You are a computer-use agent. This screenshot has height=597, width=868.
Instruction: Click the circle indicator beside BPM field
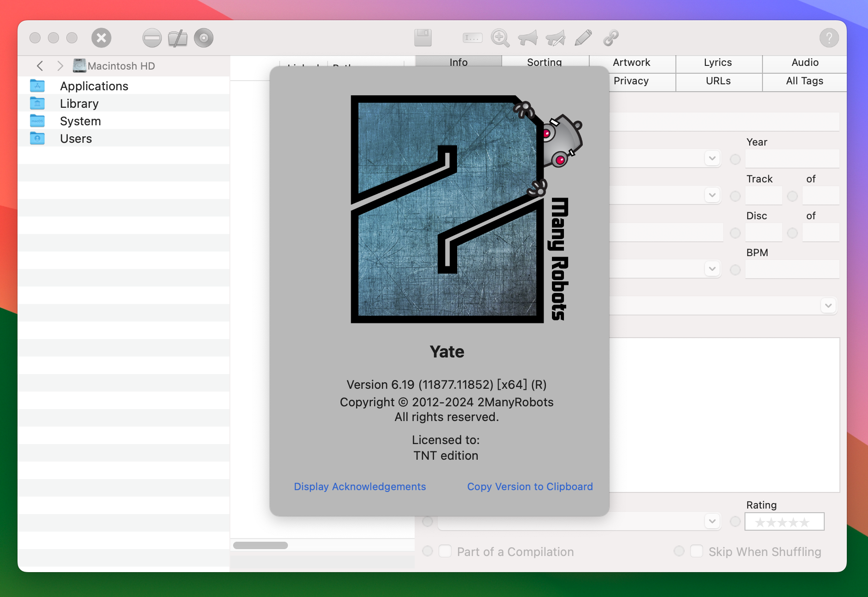click(735, 270)
